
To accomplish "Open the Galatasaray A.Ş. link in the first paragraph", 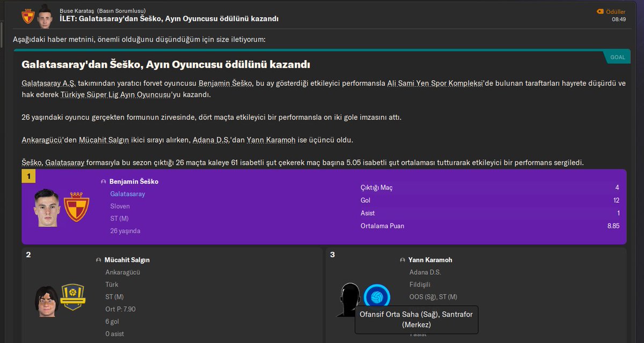I will click(x=49, y=84).
